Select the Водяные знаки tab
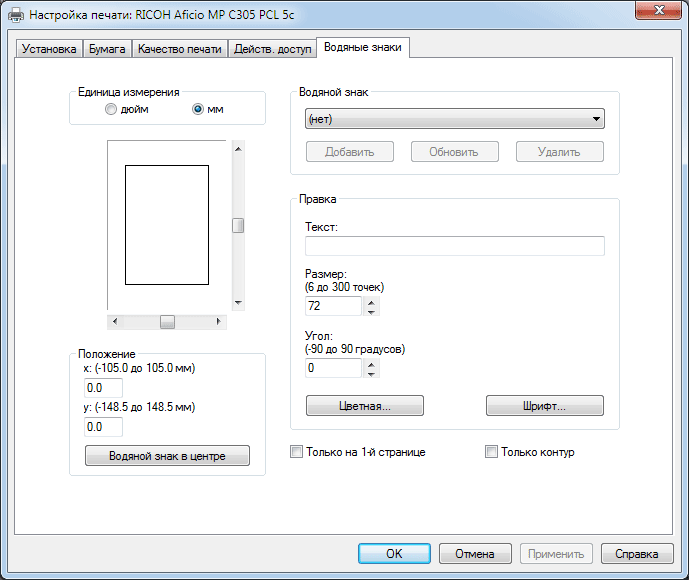Viewport: 689px width, 580px height. (363, 47)
